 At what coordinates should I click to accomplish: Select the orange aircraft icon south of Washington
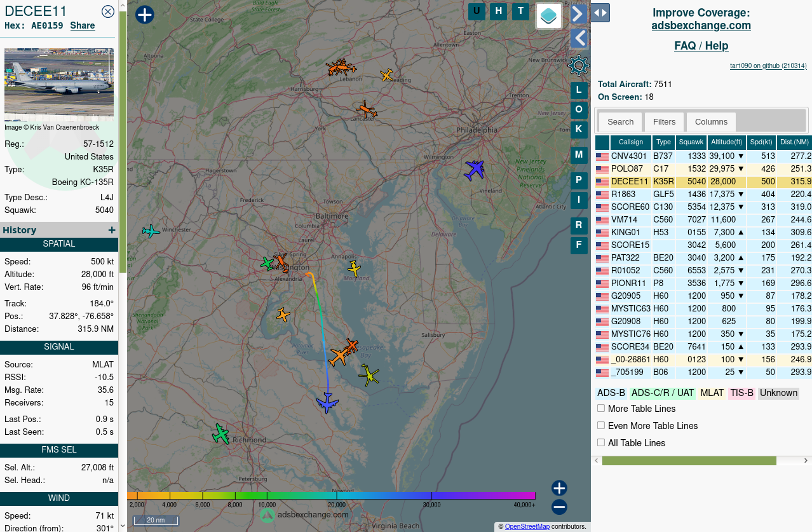pyautogui.click(x=283, y=315)
